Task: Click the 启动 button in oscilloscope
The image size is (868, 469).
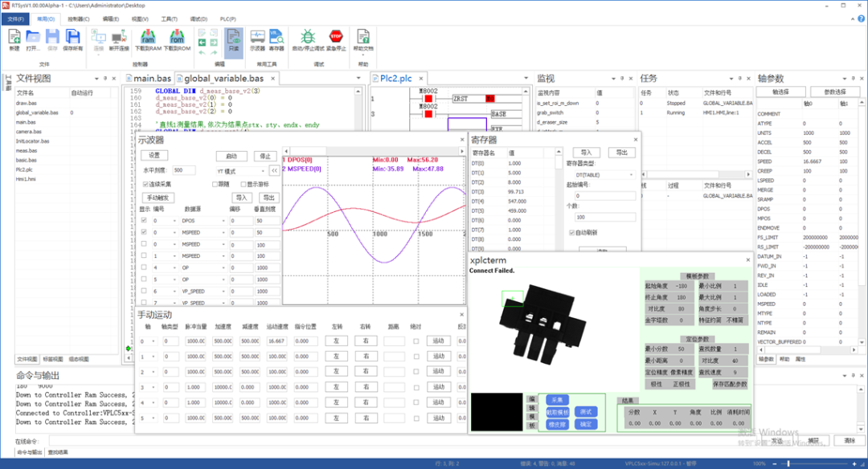Action: (x=231, y=156)
